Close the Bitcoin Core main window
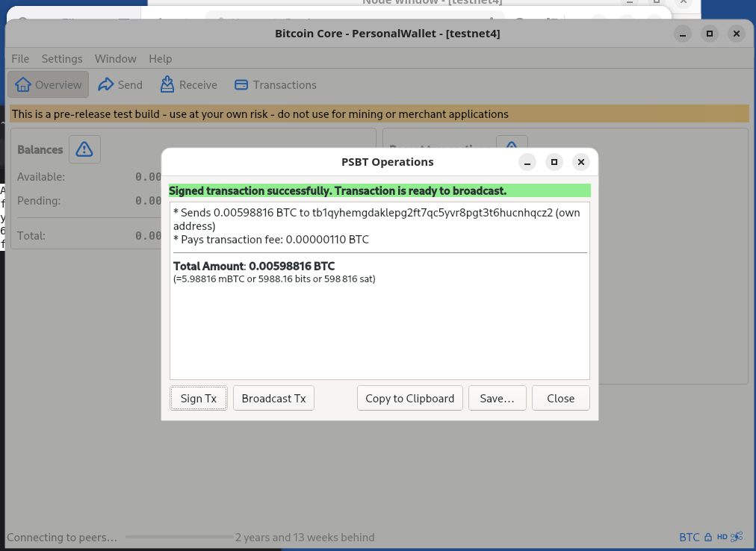This screenshot has width=756, height=551. click(737, 34)
